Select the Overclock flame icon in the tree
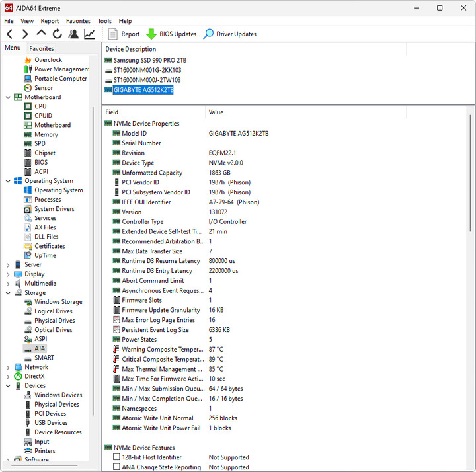Image resolution: width=476 pixels, height=472 pixels. pyautogui.click(x=28, y=59)
